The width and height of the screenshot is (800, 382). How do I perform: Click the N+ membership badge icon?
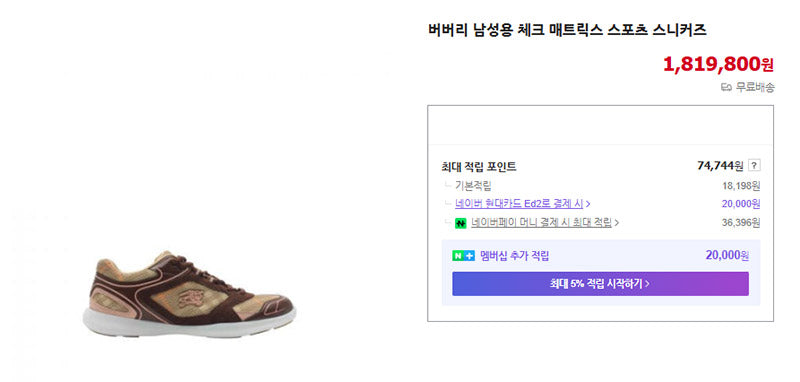[x=463, y=256]
